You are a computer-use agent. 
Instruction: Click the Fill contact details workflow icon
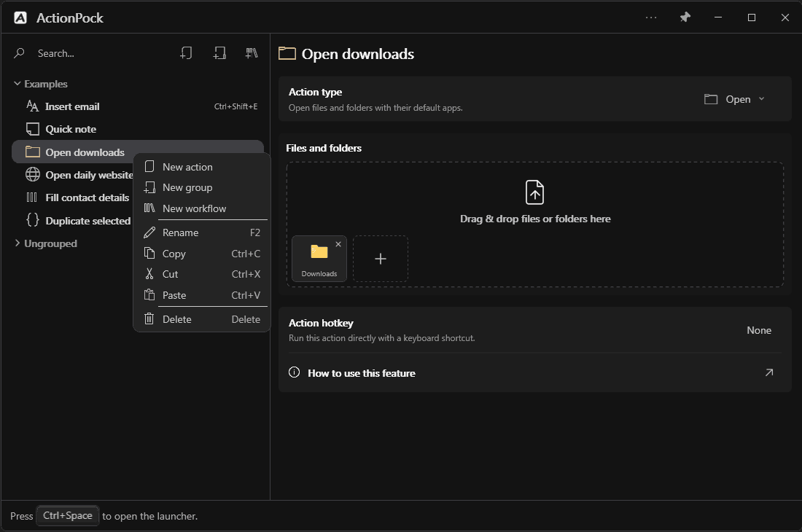[x=31, y=197]
